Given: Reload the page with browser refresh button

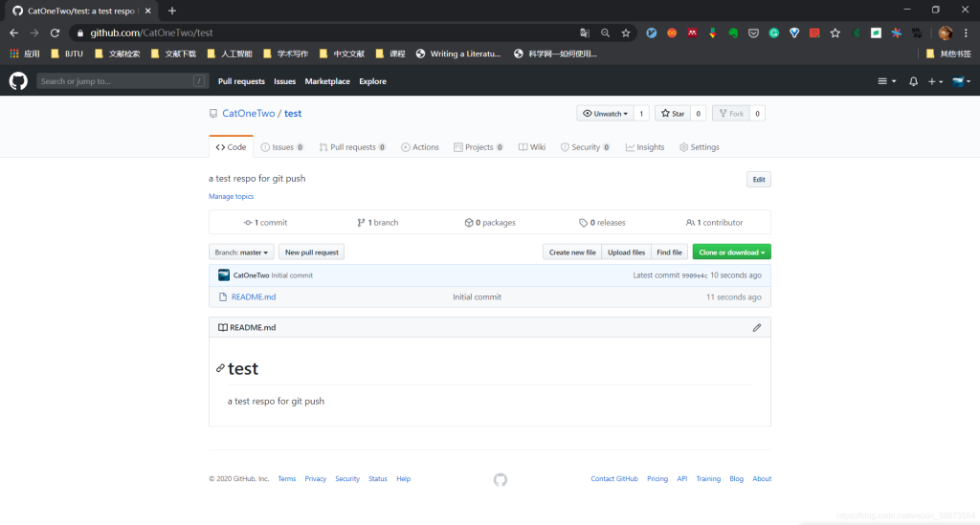Looking at the screenshot, I should coord(55,33).
